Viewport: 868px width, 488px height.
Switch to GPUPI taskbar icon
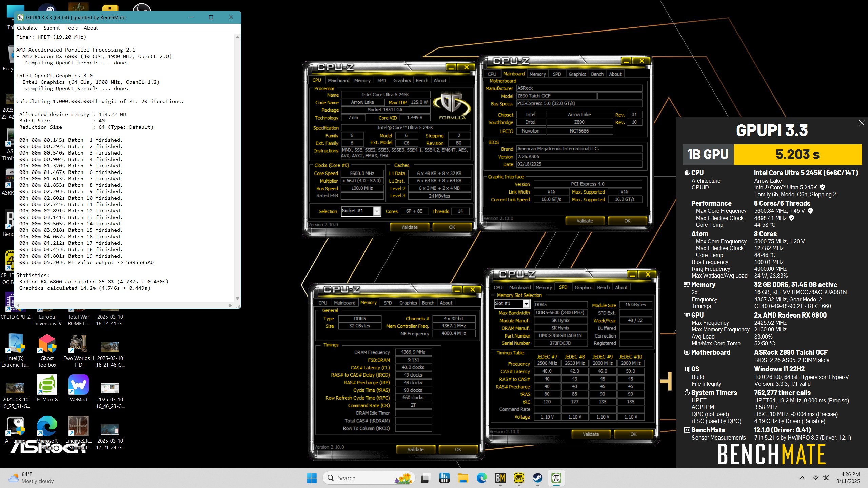[x=556, y=478]
